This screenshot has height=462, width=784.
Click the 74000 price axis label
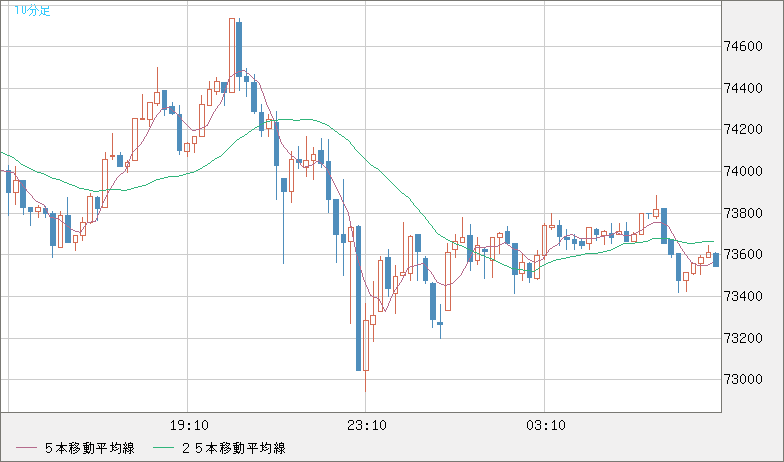[744, 172]
